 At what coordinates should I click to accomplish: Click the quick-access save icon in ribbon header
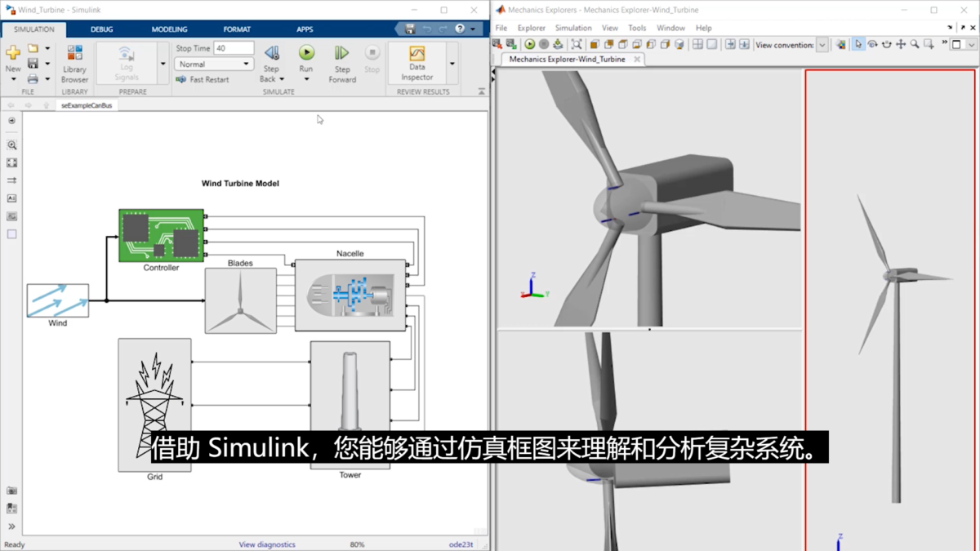coord(410,29)
